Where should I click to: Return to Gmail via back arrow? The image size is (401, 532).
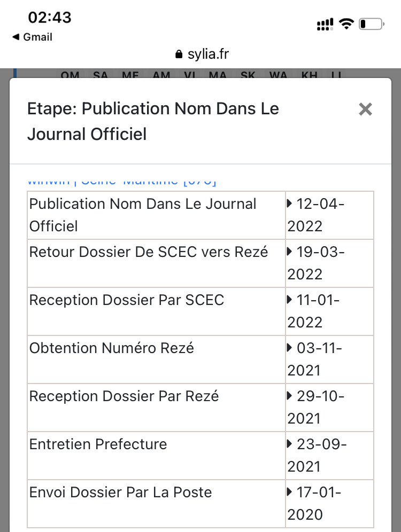(x=32, y=37)
